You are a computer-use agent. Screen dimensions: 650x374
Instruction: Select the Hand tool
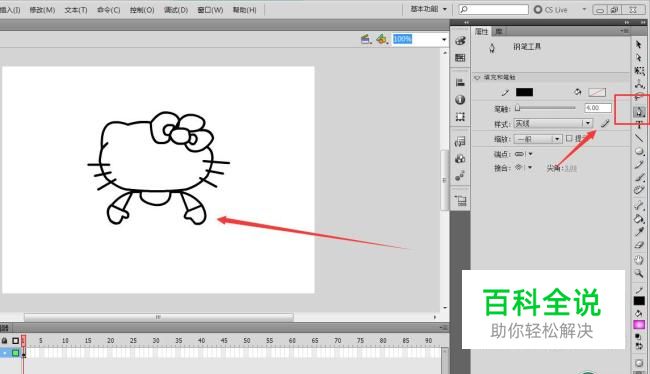(639, 260)
